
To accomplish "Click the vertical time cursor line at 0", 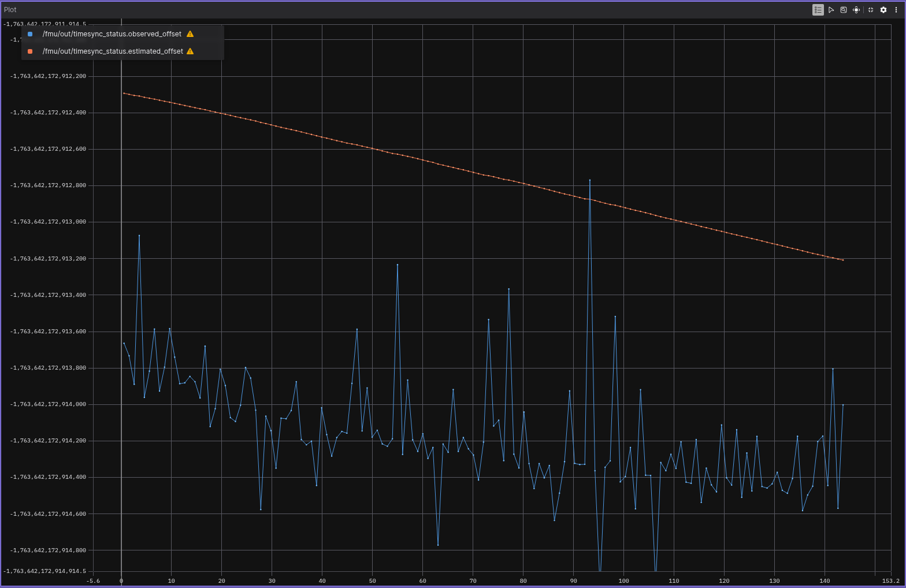I will 121,289.
